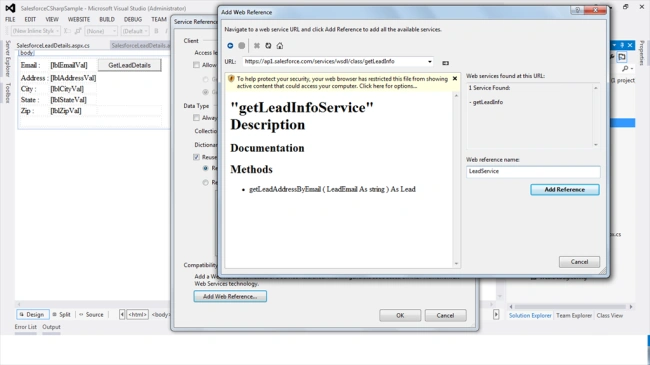Open the Output tab
This screenshot has height=365, width=650.
tap(51, 327)
